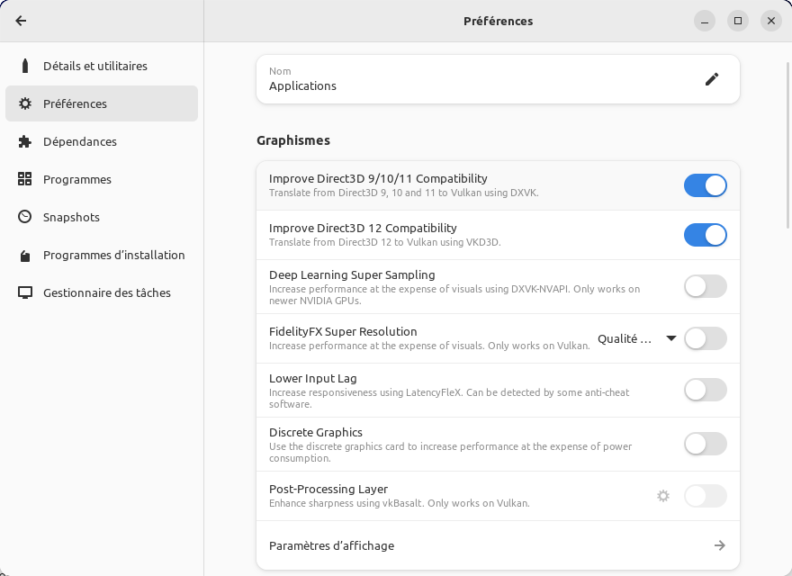
Task: Toggle FidelityFX Super Resolution on
Action: pyautogui.click(x=705, y=339)
